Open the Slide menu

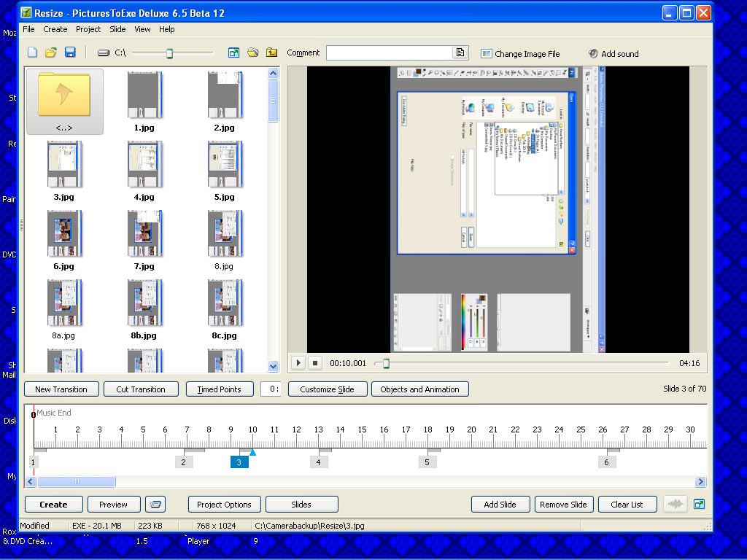pos(117,29)
